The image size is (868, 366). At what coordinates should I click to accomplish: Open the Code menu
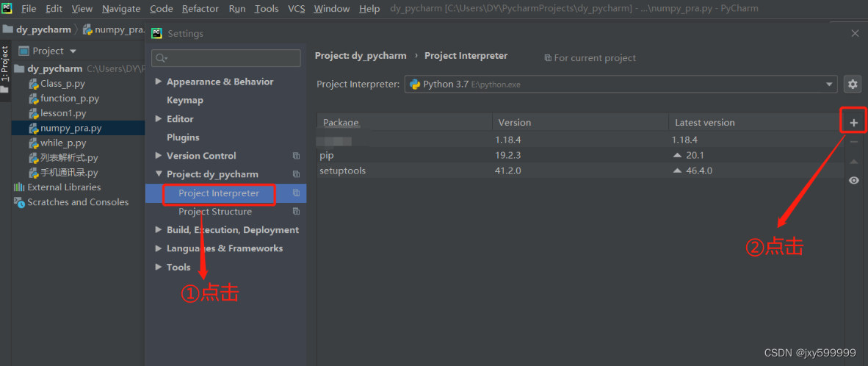click(x=161, y=8)
